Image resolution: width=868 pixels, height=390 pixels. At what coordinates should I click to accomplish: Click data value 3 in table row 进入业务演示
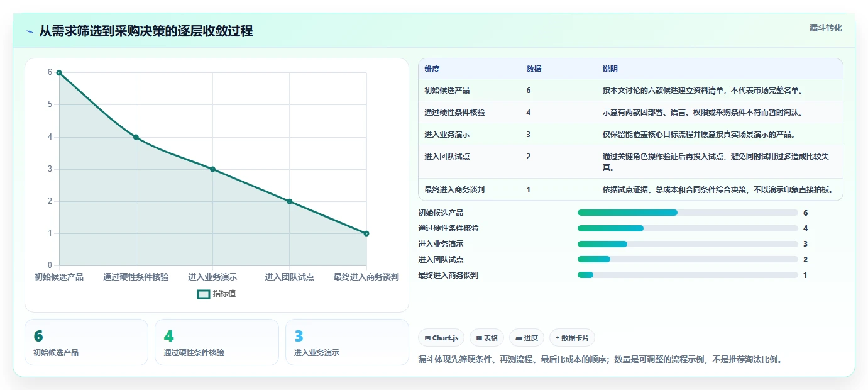point(529,135)
